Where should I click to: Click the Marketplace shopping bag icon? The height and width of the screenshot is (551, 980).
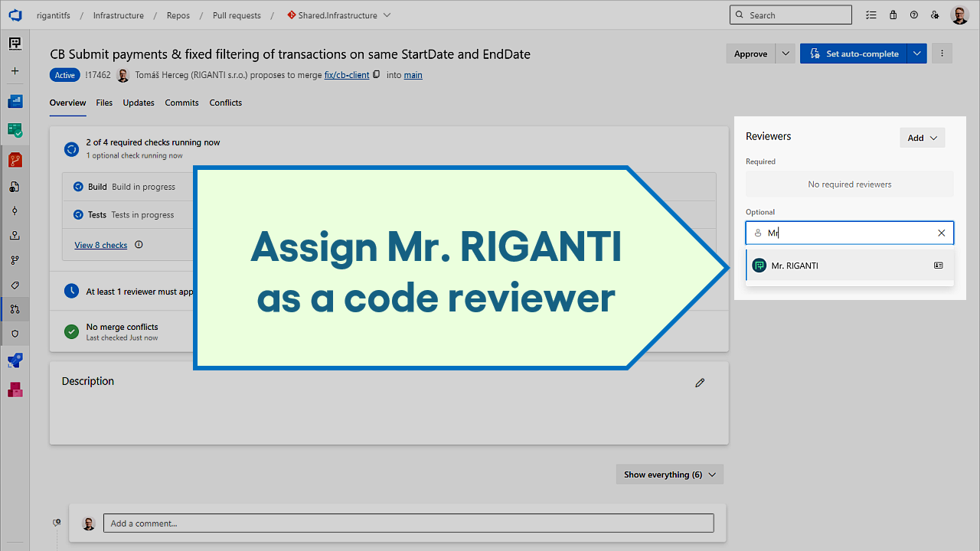coord(893,15)
